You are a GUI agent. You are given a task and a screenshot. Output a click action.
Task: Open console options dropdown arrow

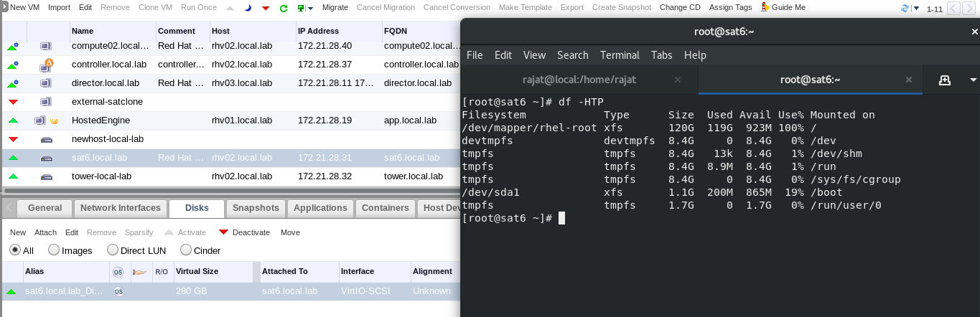pyautogui.click(x=310, y=9)
